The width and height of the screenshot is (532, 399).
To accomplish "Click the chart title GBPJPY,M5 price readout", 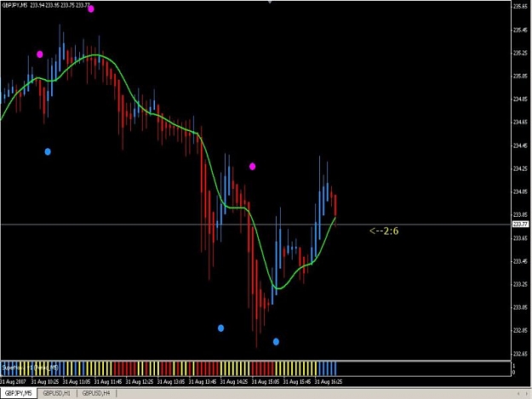I will 46,6.
